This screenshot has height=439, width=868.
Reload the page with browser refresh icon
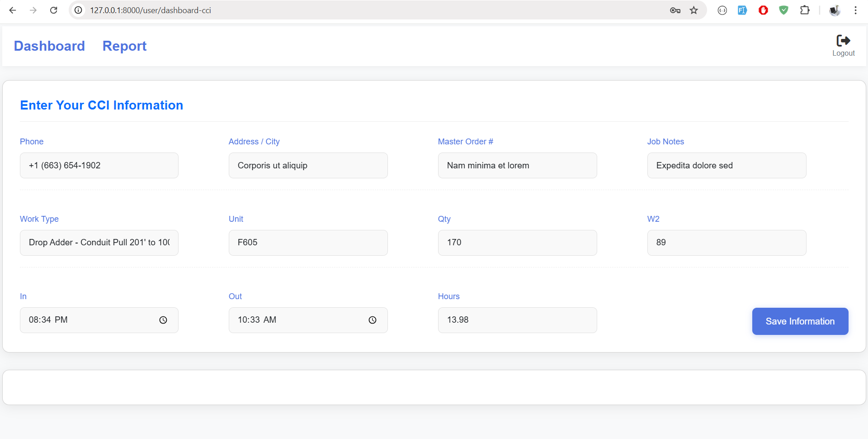(53, 10)
